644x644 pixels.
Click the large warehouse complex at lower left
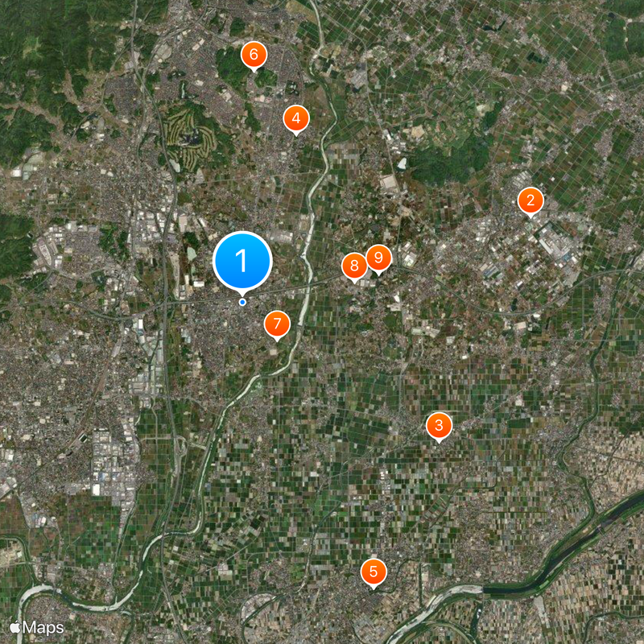pos(113,469)
